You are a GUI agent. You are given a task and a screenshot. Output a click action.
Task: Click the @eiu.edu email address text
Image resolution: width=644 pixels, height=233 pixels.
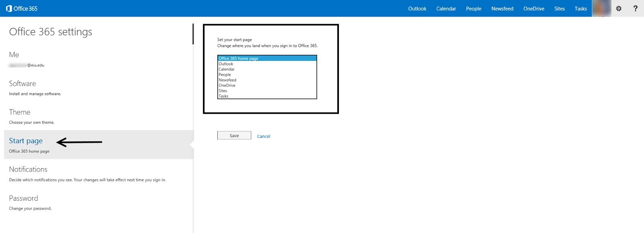pyautogui.click(x=27, y=65)
